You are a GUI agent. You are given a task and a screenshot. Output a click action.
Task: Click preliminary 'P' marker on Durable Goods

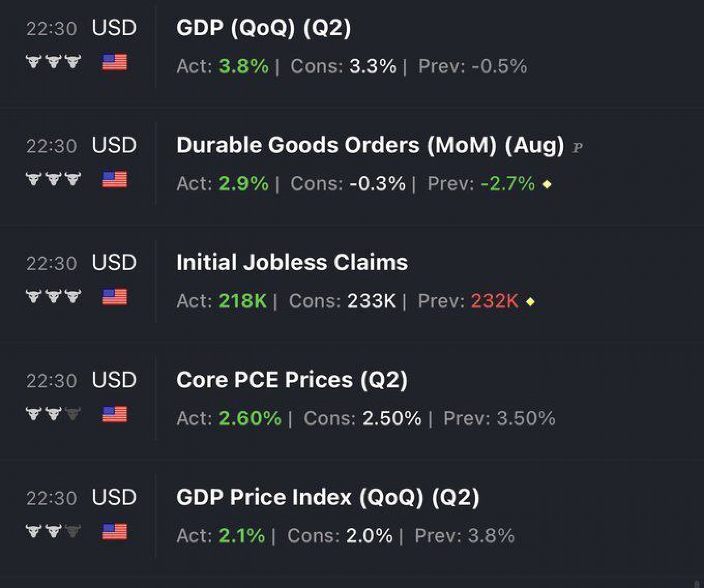[x=577, y=148]
